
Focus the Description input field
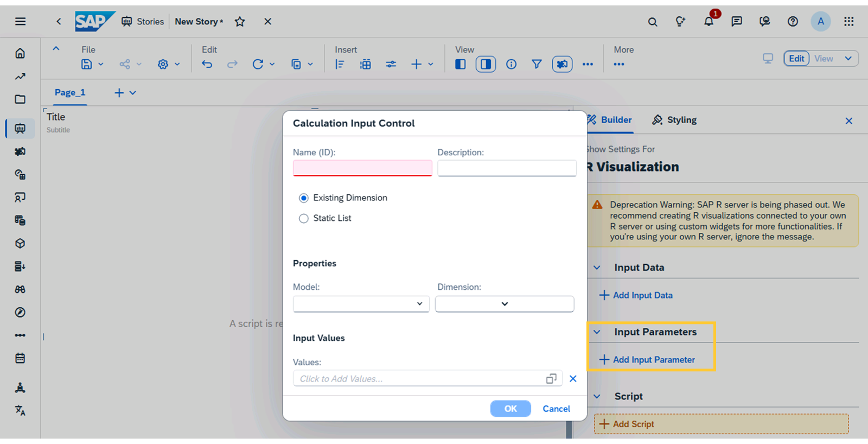tap(507, 168)
